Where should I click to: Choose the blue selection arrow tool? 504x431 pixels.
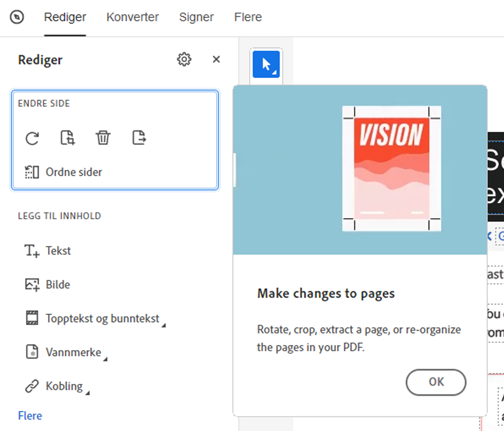(266, 64)
